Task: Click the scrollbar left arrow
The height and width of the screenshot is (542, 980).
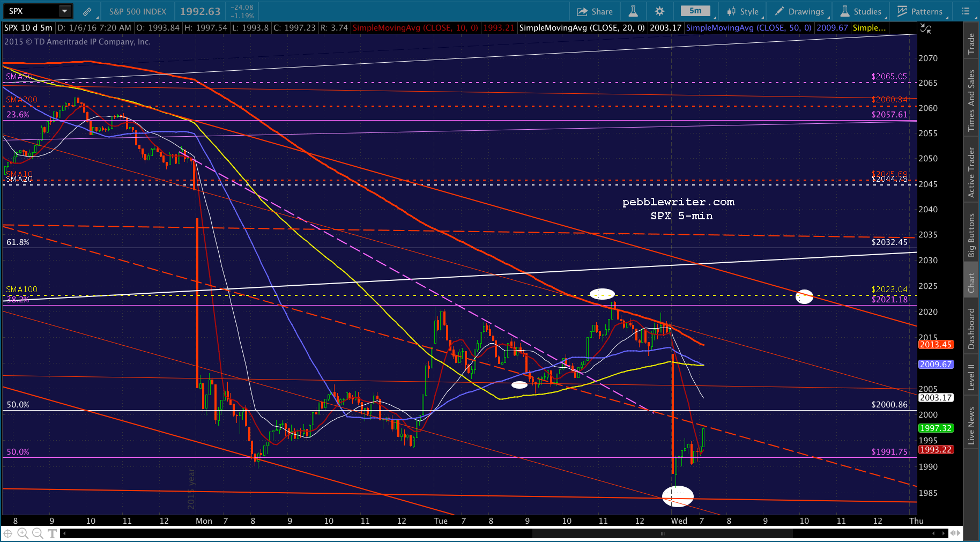Action: click(x=64, y=533)
